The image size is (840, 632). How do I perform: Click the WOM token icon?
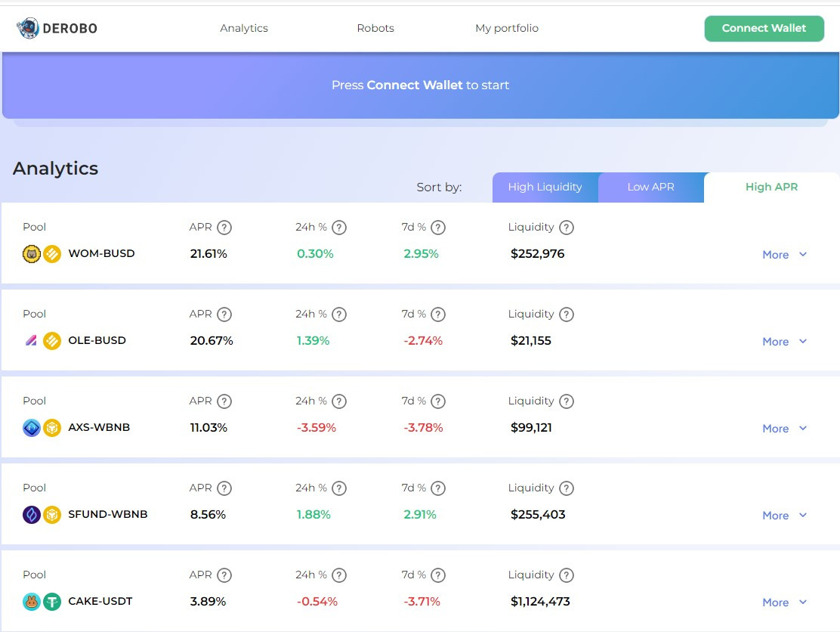pyautogui.click(x=31, y=254)
